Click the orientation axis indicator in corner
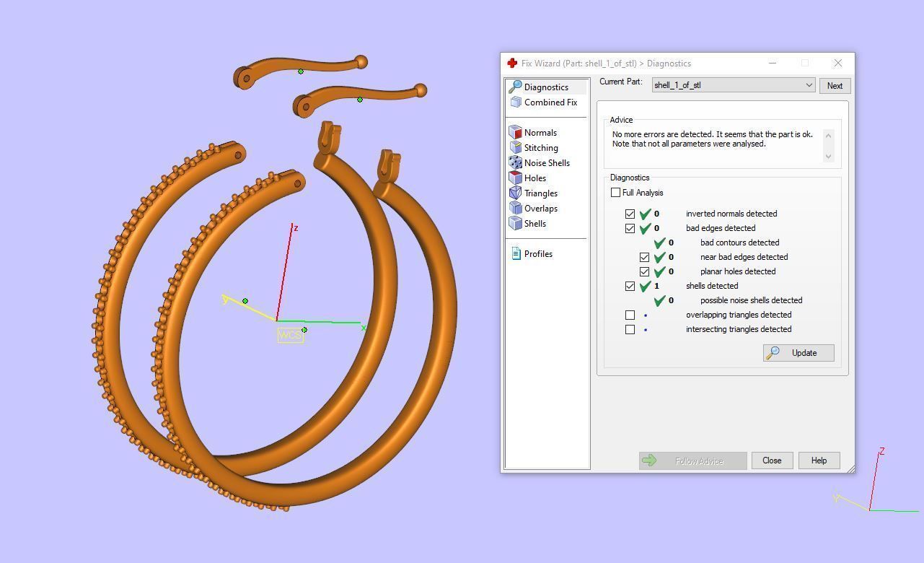The image size is (924, 563). pyautogui.click(x=875, y=481)
